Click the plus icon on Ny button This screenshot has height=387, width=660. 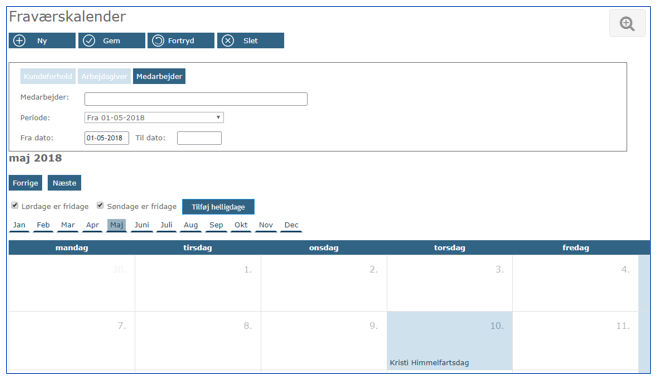pyautogui.click(x=19, y=41)
